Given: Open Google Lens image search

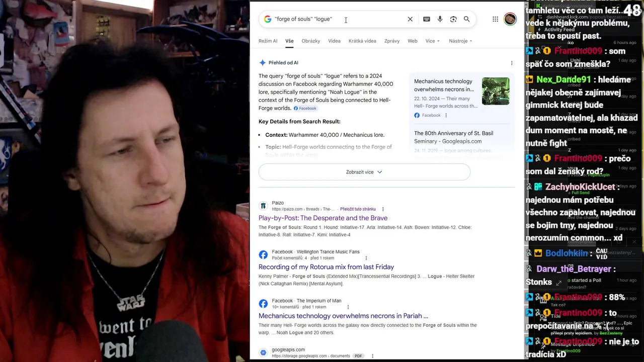Looking at the screenshot, I should coord(453,19).
